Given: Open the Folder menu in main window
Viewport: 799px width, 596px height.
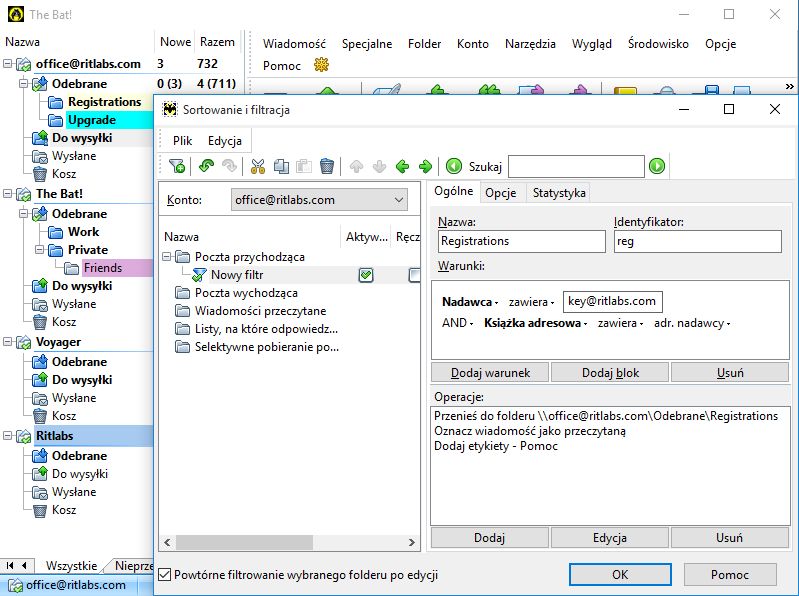Looking at the screenshot, I should coord(424,44).
